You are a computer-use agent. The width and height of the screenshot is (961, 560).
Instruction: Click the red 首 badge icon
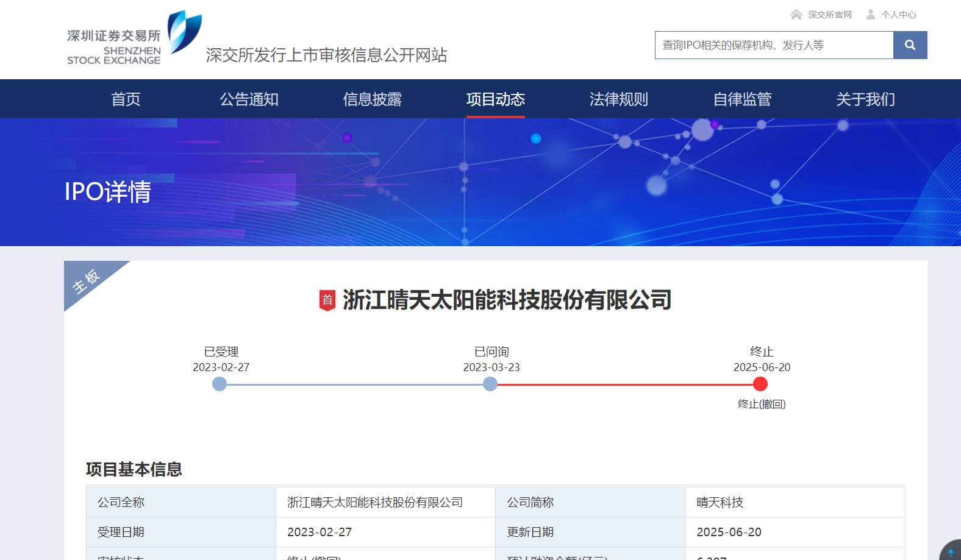pyautogui.click(x=327, y=300)
